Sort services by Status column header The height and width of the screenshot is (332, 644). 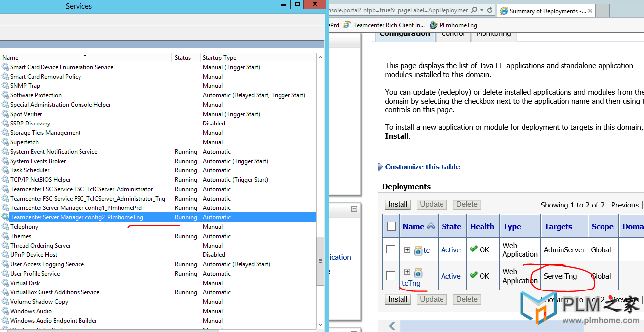186,58
